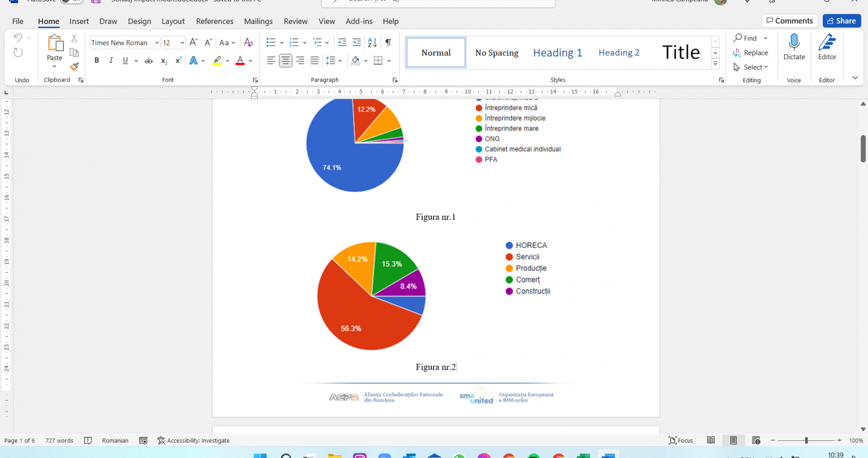
Task: Click the Sort icon in Paragraph group
Action: coord(372,43)
